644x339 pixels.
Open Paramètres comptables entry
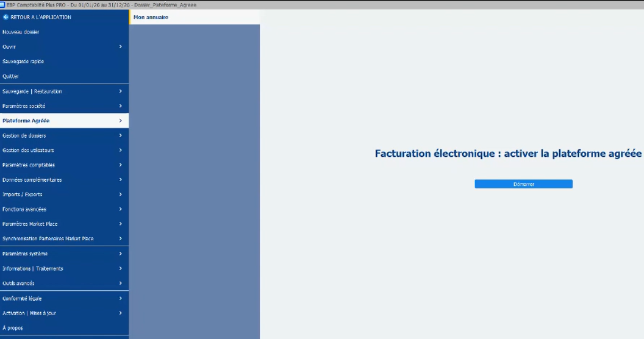[x=64, y=165]
